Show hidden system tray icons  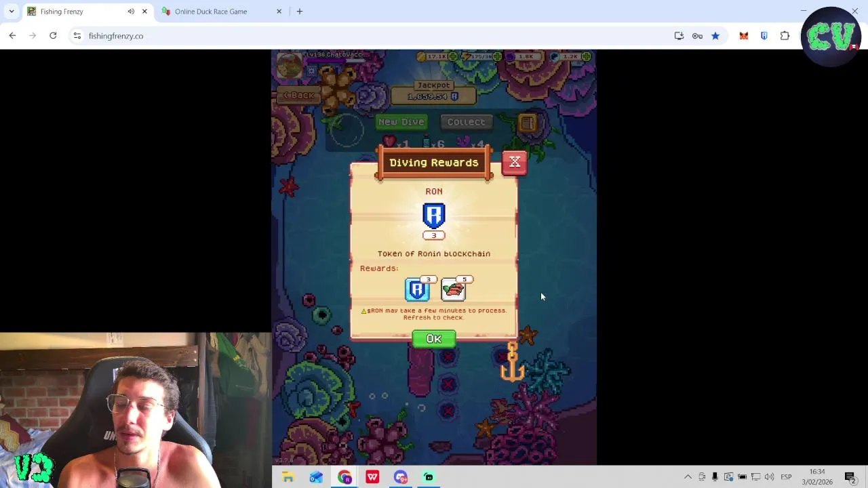coord(688,477)
